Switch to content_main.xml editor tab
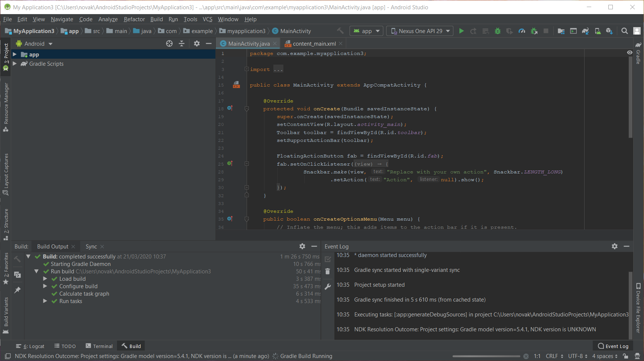Image resolution: width=644 pixels, height=361 pixels. coord(314,44)
